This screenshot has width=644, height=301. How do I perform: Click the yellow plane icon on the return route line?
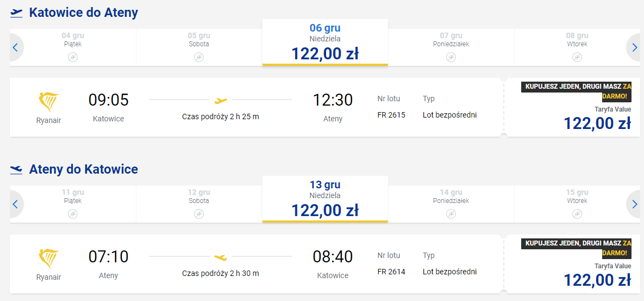pos(221,257)
